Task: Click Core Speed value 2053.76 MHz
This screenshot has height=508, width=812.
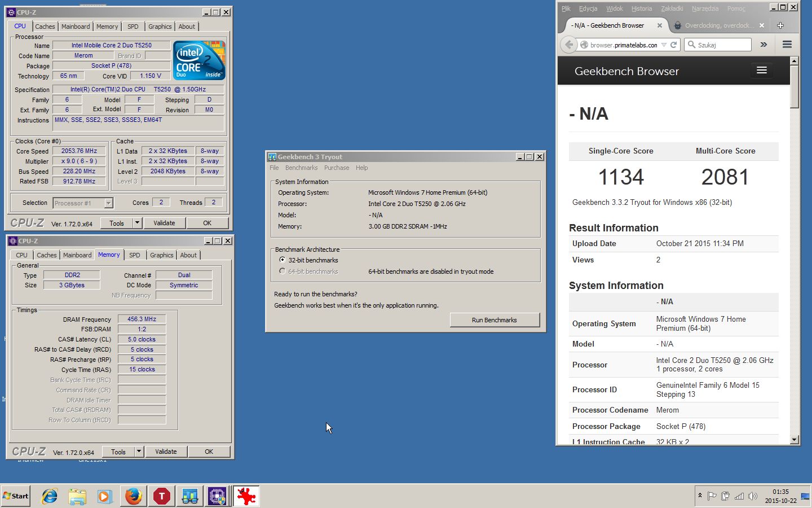Action: [x=79, y=151]
